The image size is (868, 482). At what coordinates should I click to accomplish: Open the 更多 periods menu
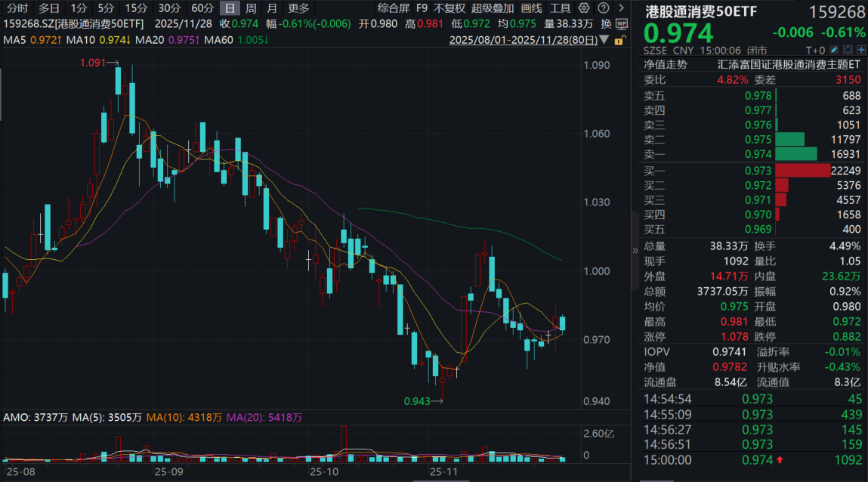coord(298,8)
